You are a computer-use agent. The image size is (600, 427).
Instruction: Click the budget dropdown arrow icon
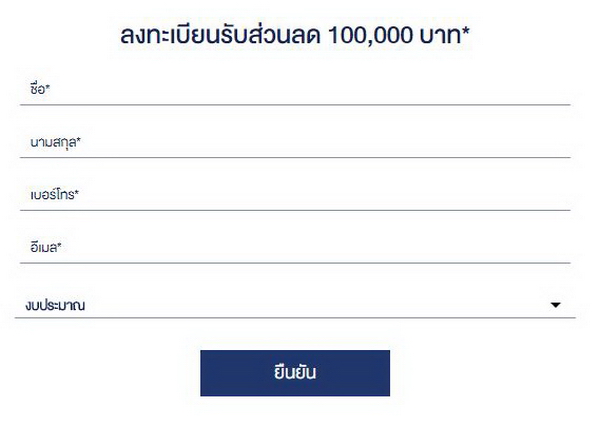(556, 305)
